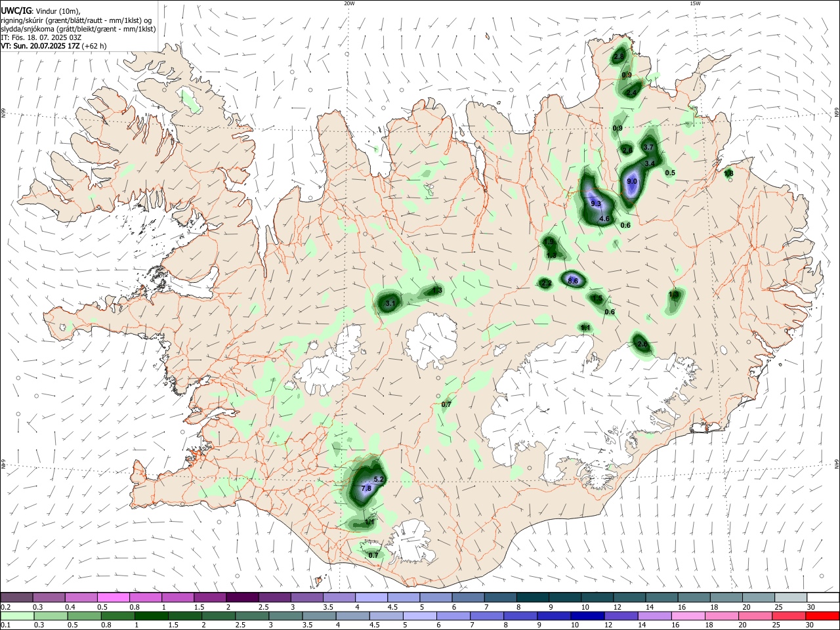Click the map's 0.5 value east of 3.4
Image resolution: width=840 pixels, height=630 pixels.
[670, 173]
